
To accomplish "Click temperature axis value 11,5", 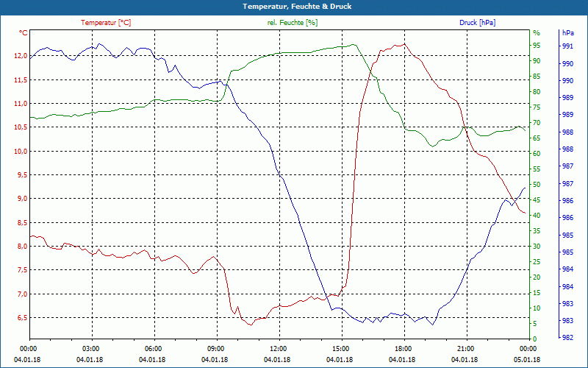I will [x=21, y=80].
